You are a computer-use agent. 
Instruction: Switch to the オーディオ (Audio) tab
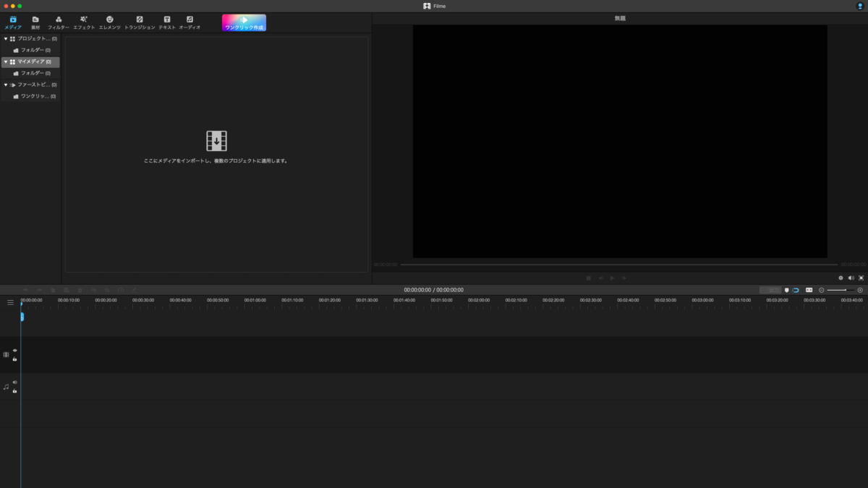pyautogui.click(x=190, y=22)
